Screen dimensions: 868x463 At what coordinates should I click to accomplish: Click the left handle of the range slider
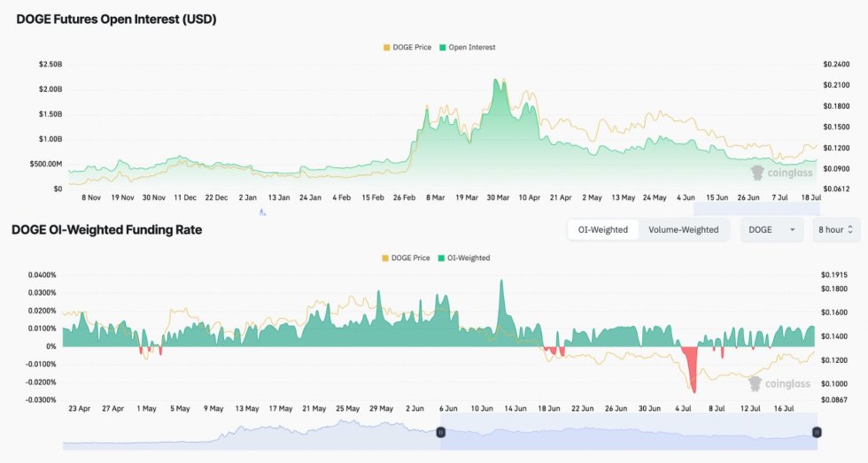click(x=440, y=432)
